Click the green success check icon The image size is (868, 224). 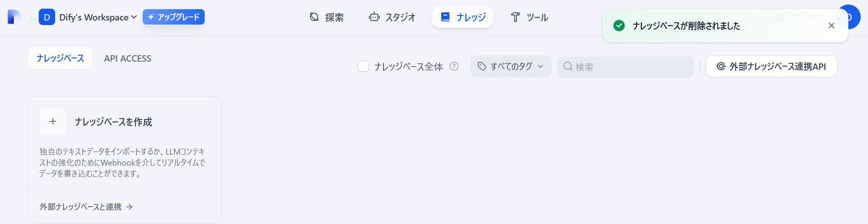pos(619,26)
